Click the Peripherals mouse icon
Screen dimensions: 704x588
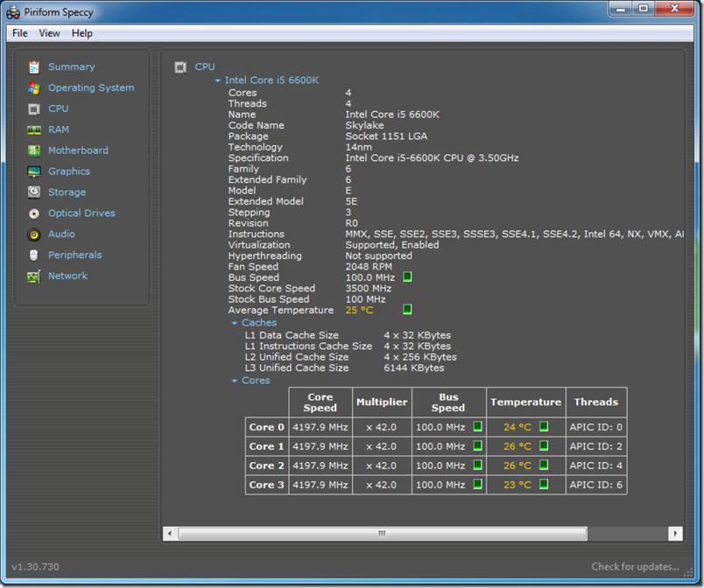(x=34, y=255)
